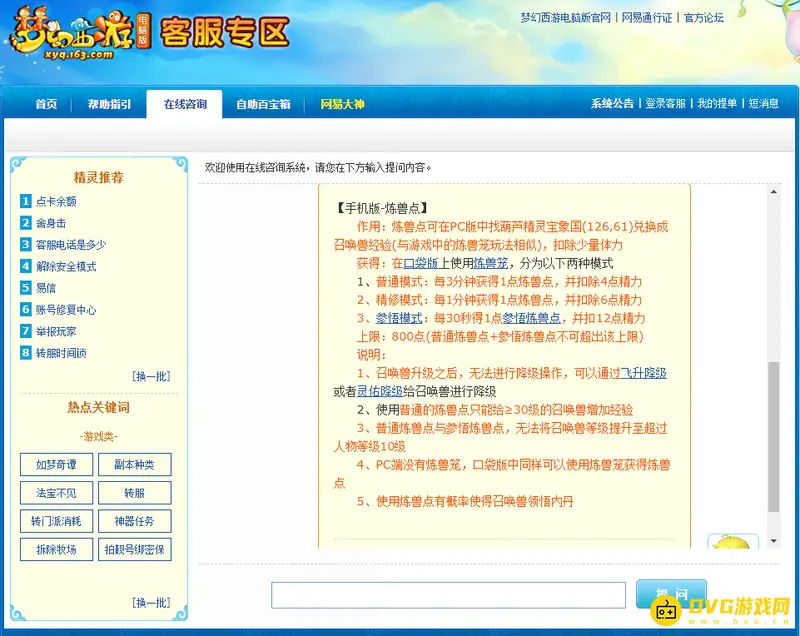Click the 【手机版-炼兽点】 heading text

[382, 208]
